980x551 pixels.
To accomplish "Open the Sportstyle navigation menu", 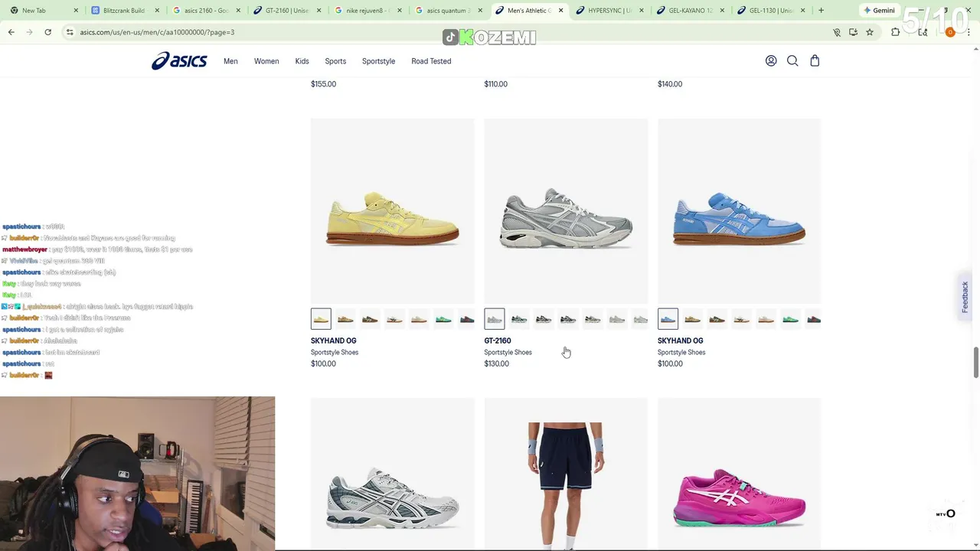I will (x=378, y=61).
